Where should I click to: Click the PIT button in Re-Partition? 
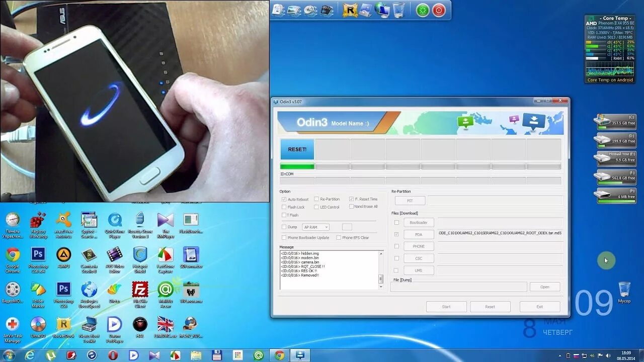pyautogui.click(x=410, y=201)
